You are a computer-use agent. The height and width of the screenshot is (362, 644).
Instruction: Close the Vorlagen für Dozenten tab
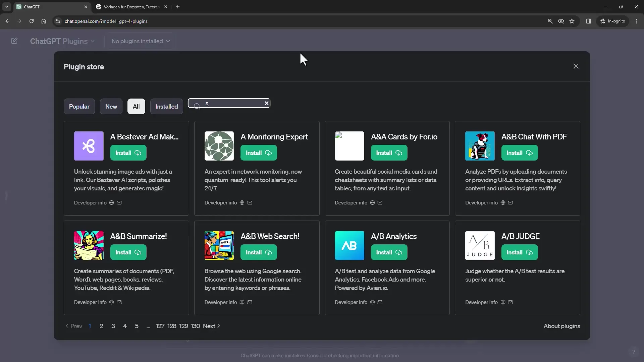(166, 7)
